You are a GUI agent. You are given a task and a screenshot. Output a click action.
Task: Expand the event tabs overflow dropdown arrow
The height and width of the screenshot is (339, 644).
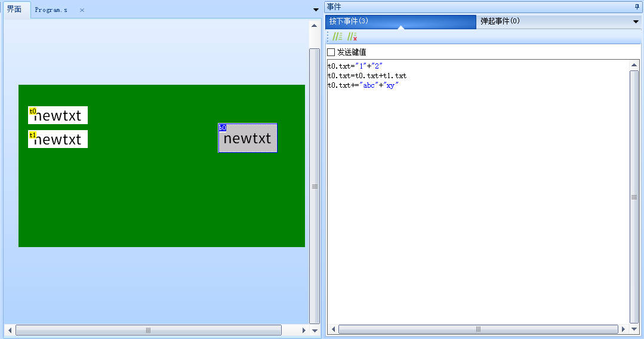(x=636, y=21)
